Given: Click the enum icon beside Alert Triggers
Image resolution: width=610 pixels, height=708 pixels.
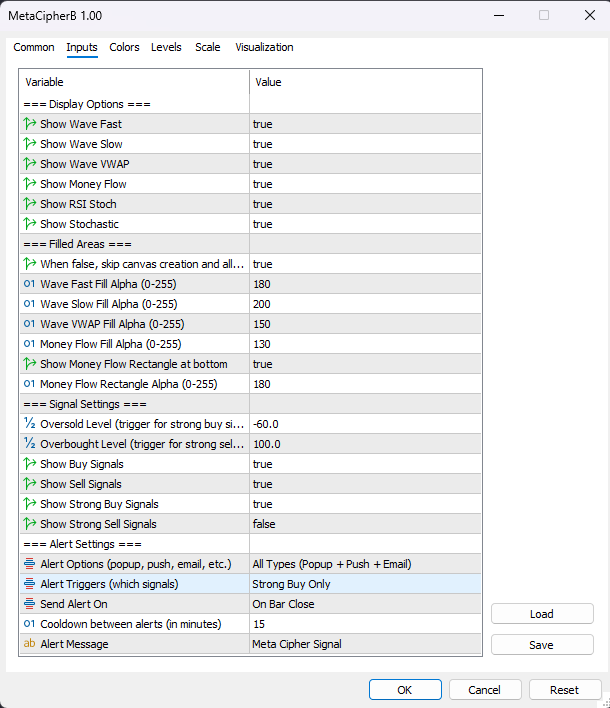Looking at the screenshot, I should 29,583.
